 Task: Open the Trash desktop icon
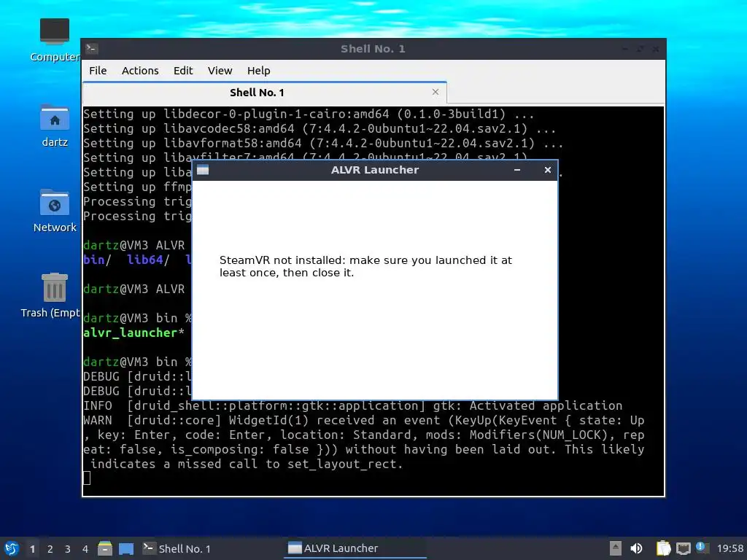tap(50, 296)
